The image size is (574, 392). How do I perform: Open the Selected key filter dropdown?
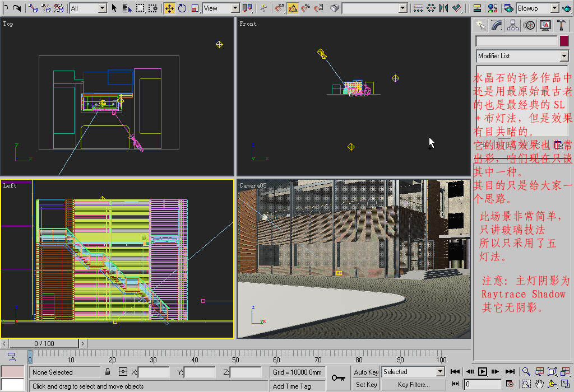[x=441, y=372]
